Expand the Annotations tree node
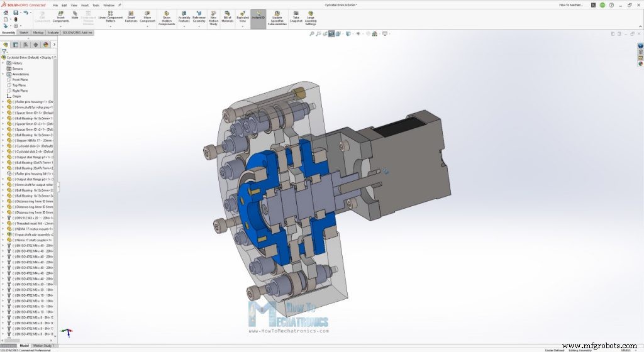The width and height of the screenshot is (644, 352). [x=4, y=74]
